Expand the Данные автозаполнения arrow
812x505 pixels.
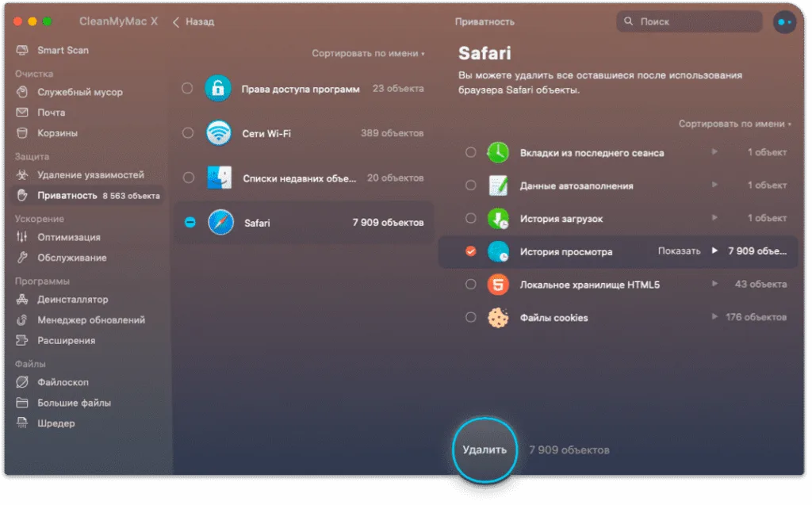coord(714,185)
